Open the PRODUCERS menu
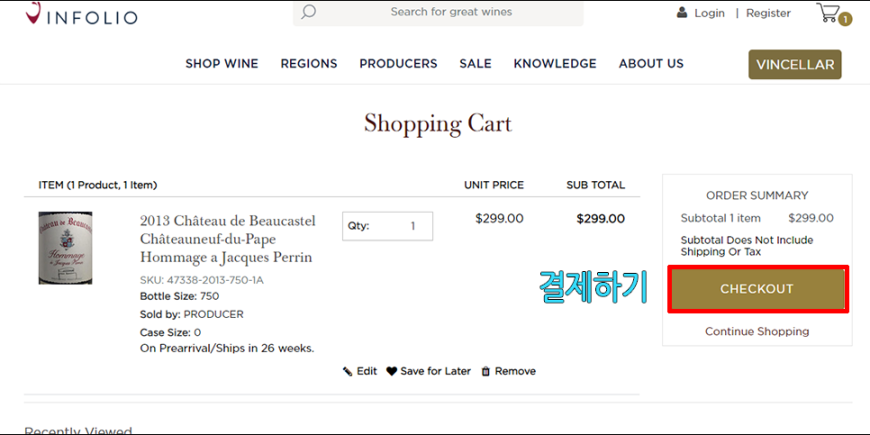The width and height of the screenshot is (870, 435). click(398, 64)
